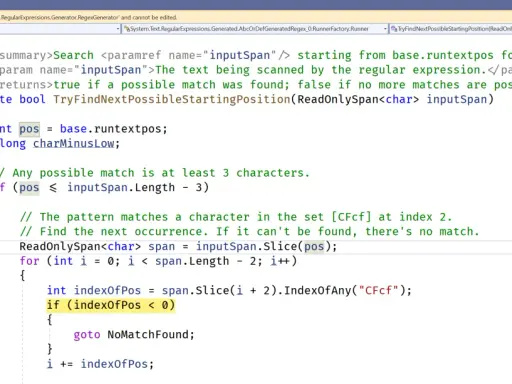This screenshot has width=512, height=384.
Task: Click the 'cannot be edited' info bar message
Action: click(88, 17)
